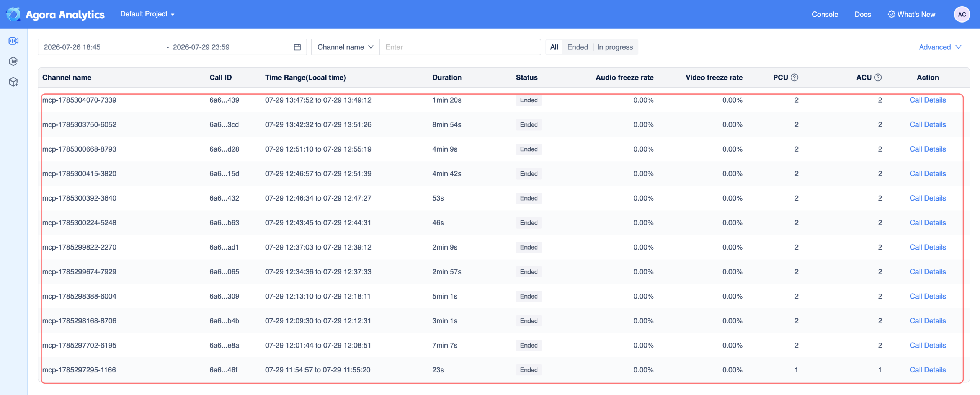This screenshot has width=980, height=395.
Task: Open the Console link
Action: point(825,15)
